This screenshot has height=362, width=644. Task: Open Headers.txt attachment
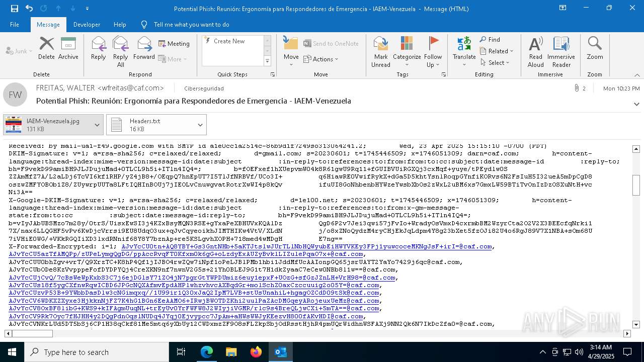pos(150,125)
